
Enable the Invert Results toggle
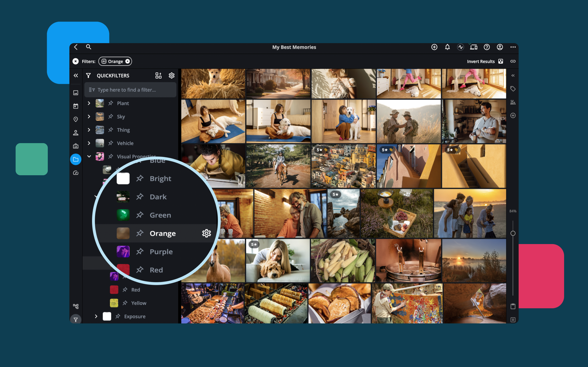point(500,61)
